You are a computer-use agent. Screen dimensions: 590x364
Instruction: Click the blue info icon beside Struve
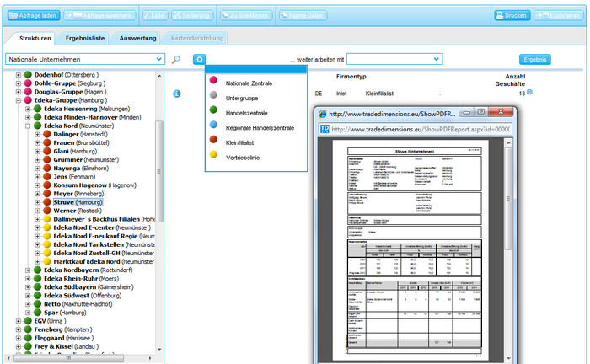pos(177,94)
